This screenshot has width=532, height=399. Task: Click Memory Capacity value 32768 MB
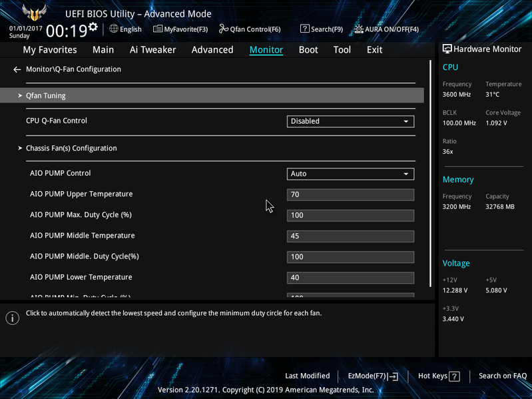pyautogui.click(x=500, y=206)
